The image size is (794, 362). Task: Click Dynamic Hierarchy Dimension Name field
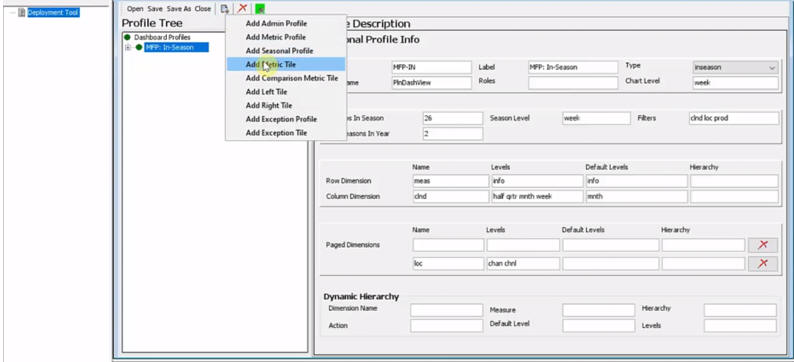(x=447, y=310)
